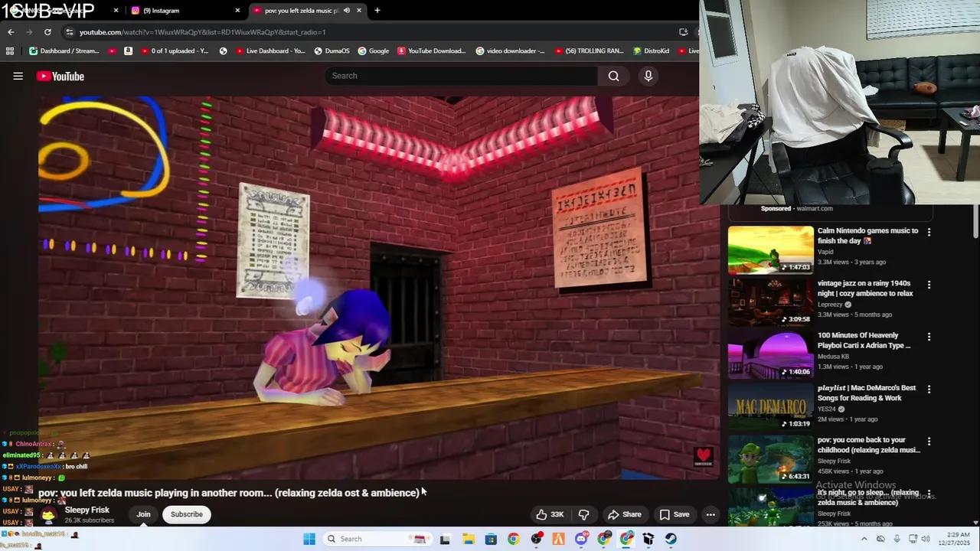
Task: Click the Windows taskbar search box
Action: tap(377, 539)
